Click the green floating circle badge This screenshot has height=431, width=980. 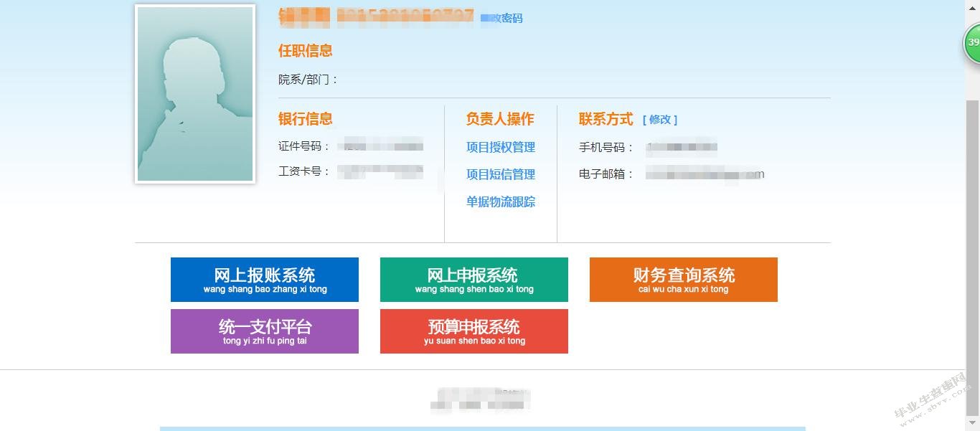(973, 43)
